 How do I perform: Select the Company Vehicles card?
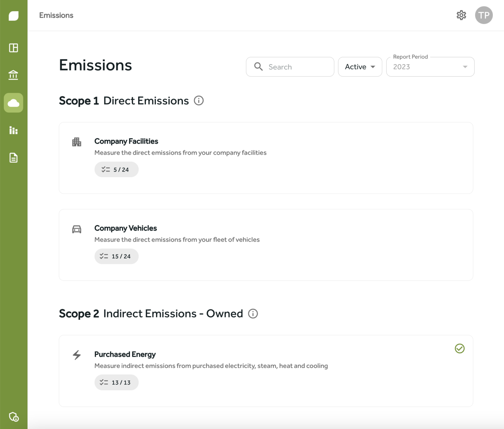pos(266,245)
